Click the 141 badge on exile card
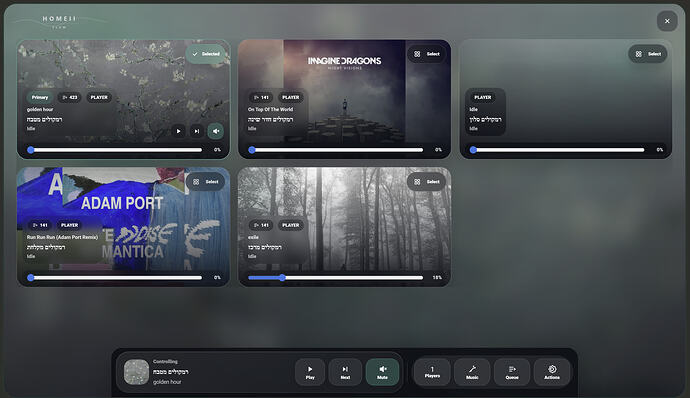690x398 pixels. (261, 225)
